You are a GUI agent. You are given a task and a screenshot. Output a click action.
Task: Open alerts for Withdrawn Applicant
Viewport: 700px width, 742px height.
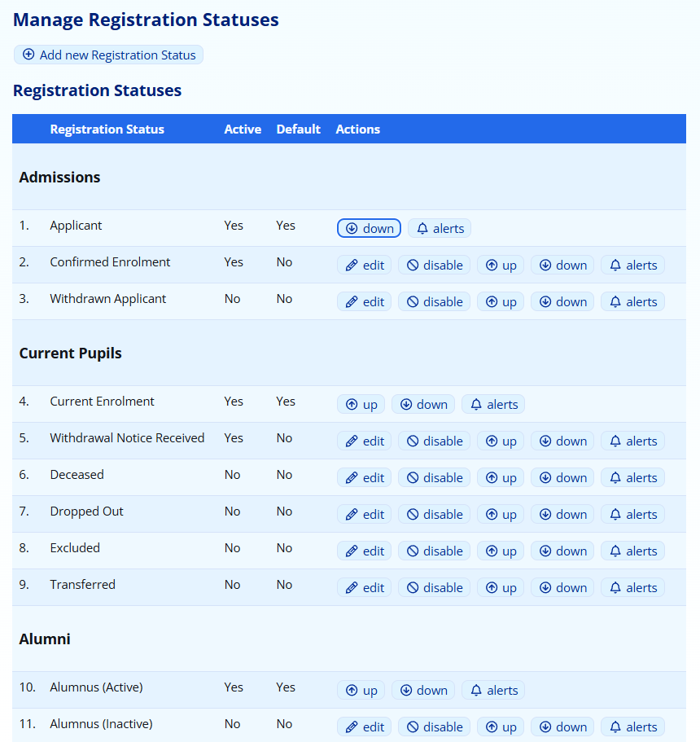(632, 302)
